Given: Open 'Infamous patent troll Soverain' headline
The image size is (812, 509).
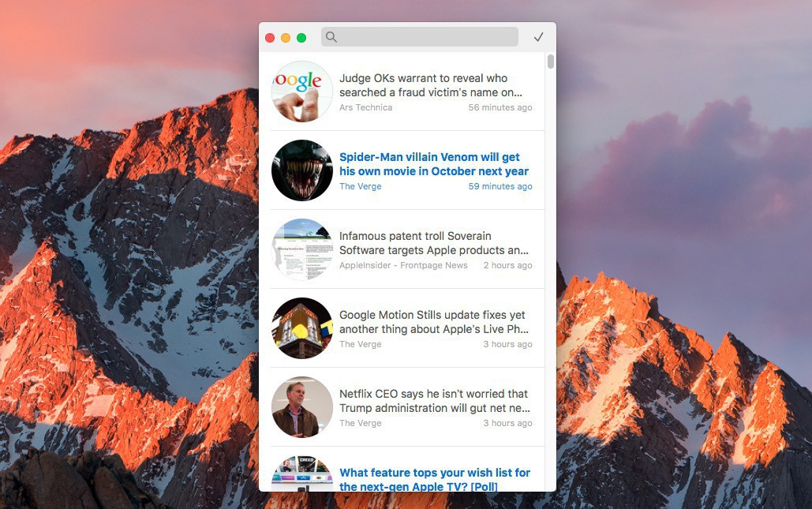Looking at the screenshot, I should 434,243.
